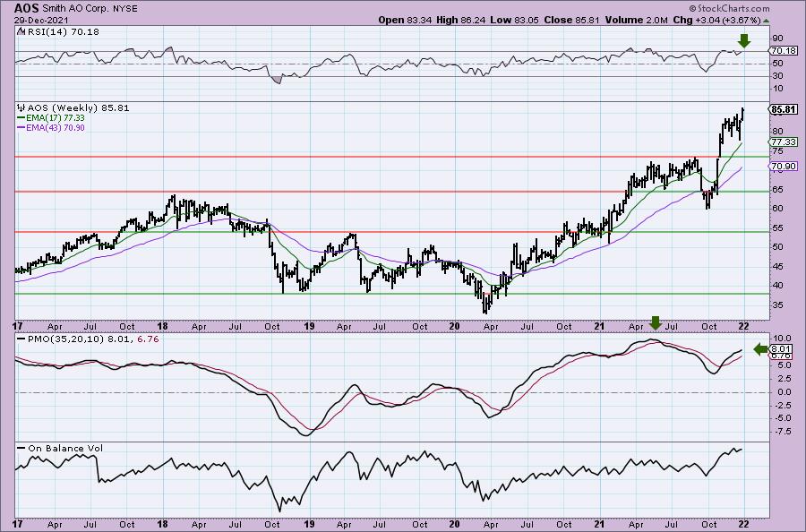Viewport: 806px width, 532px height.
Task: Click the green up-triangle beside the Chg value
Action: [x=767, y=21]
